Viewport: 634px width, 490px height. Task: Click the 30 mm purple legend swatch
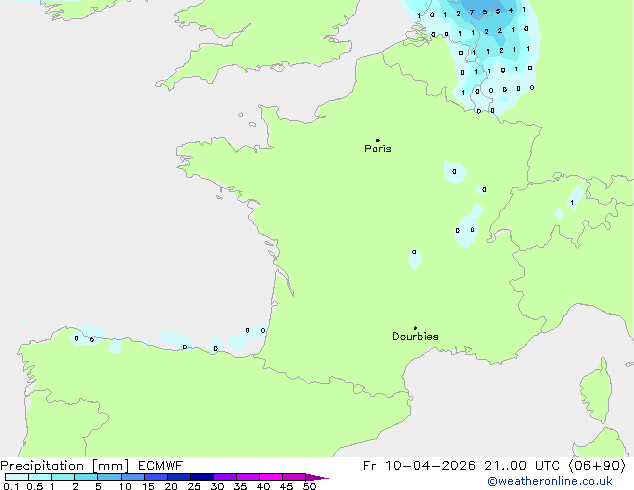click(x=225, y=477)
